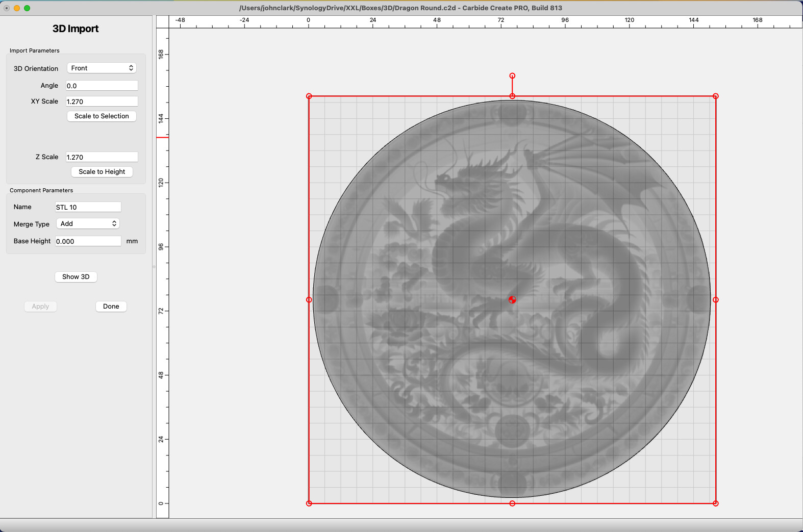Viewport: 803px width, 532px height.
Task: Click the Z Scale input field
Action: pos(102,157)
